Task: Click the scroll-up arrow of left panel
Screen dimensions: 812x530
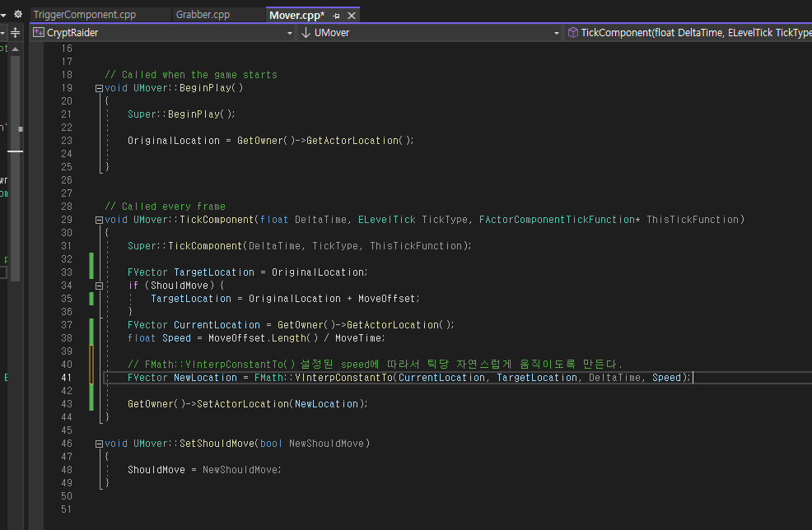Action: [x=16, y=49]
